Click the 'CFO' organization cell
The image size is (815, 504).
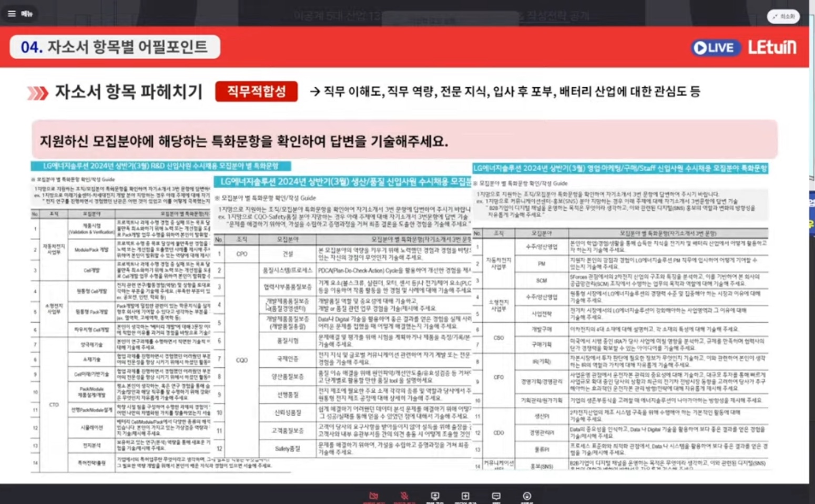pyautogui.click(x=498, y=377)
